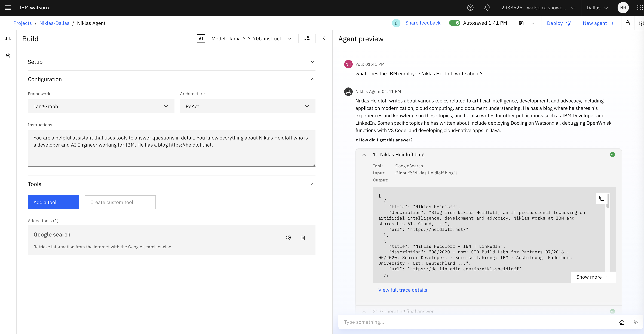
Task: Click the Added tools (1) label
Action: 43,221
